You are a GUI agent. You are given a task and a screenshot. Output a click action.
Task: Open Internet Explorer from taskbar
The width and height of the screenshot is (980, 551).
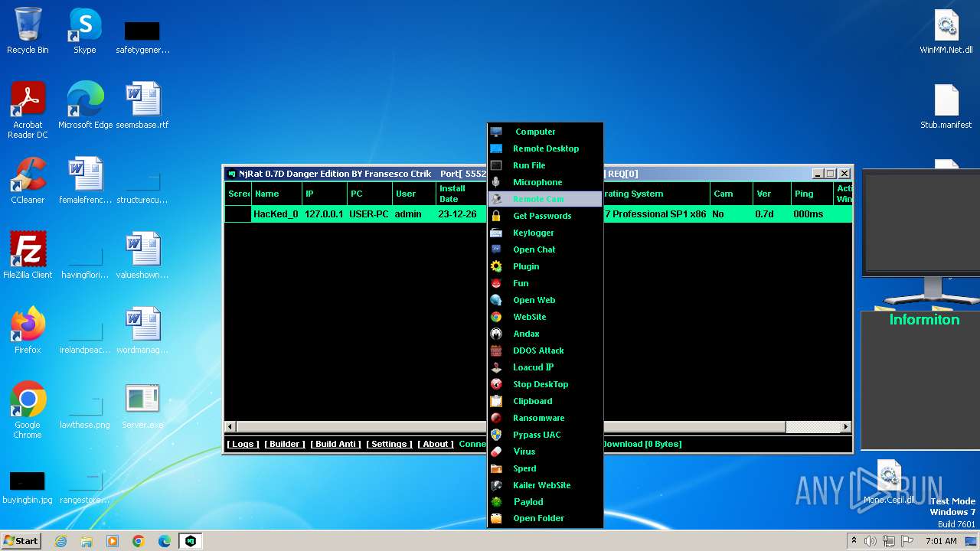[x=60, y=541]
